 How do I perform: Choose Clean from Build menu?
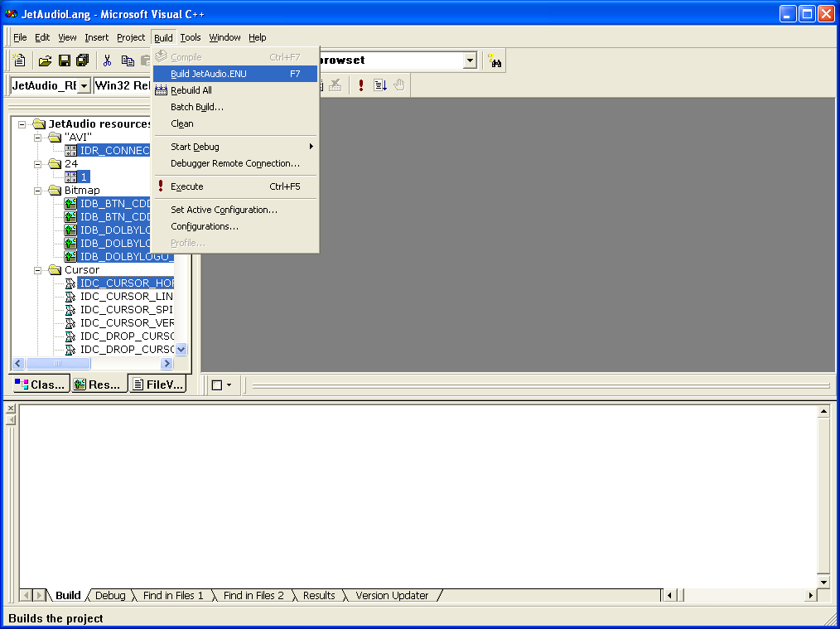coord(235,123)
